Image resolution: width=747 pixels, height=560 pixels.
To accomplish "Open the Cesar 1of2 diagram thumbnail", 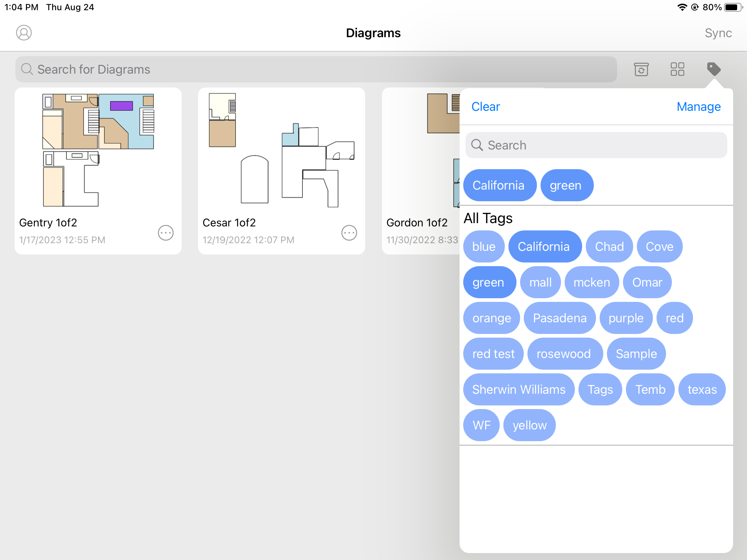I will click(x=281, y=150).
